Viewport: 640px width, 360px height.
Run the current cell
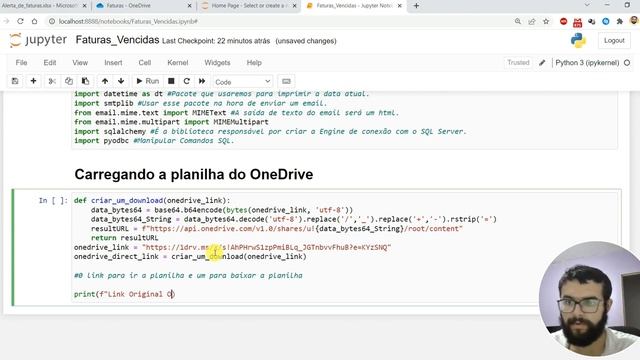(x=148, y=81)
